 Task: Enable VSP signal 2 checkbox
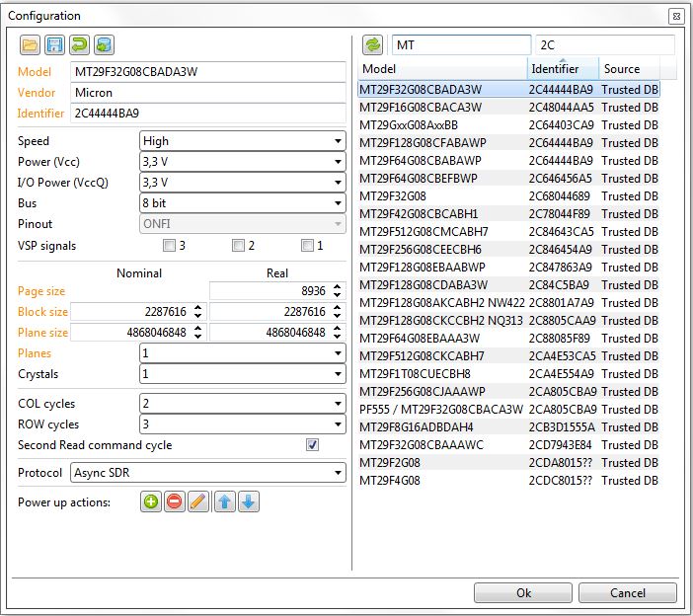pyautogui.click(x=238, y=245)
